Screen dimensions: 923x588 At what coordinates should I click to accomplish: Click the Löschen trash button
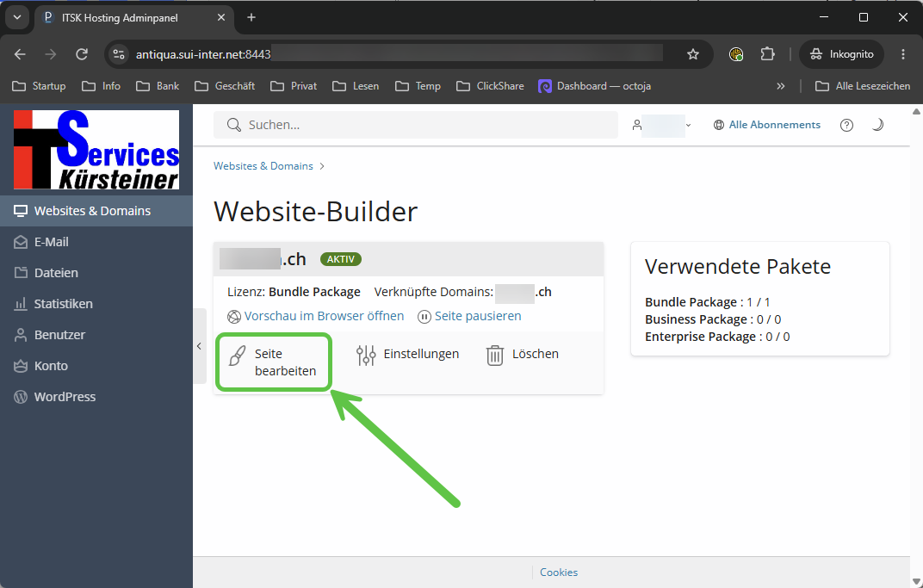(522, 355)
